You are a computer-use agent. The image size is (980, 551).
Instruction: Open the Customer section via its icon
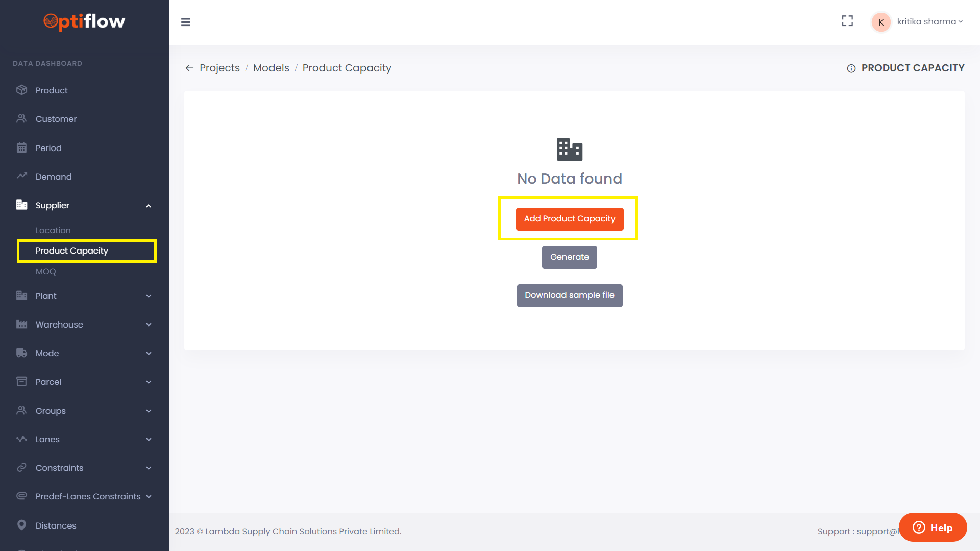tap(21, 118)
